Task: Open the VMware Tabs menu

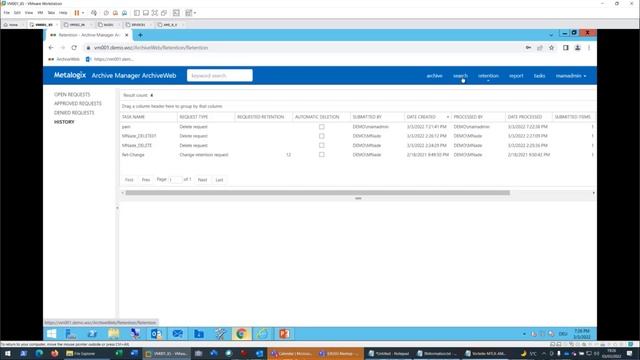Action: 51,13
